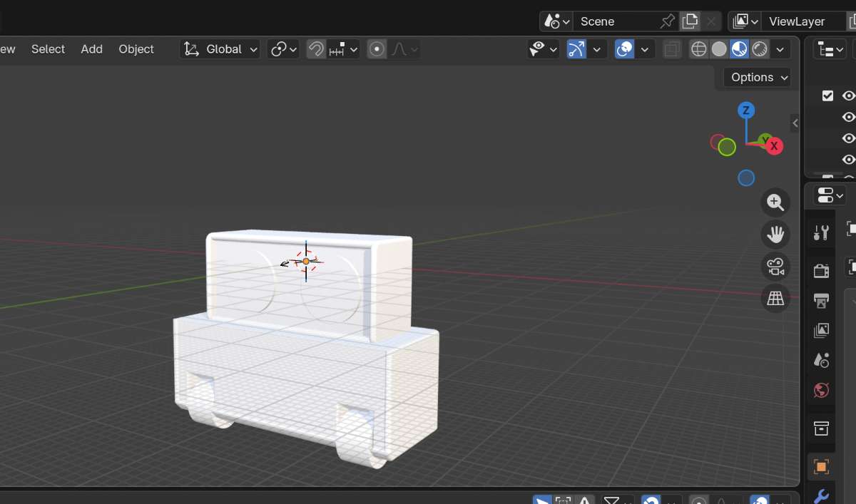The image size is (856, 504).
Task: Open the Scene properties tab
Action: coord(821,360)
